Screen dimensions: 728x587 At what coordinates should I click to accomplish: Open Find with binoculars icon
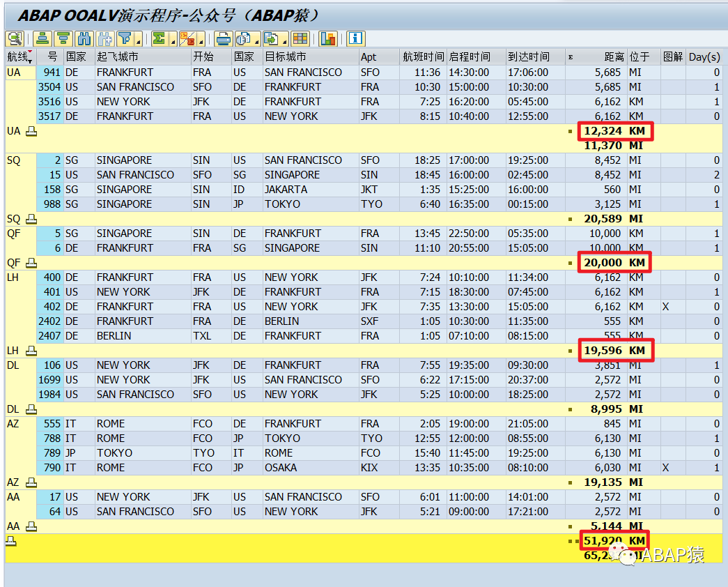tap(84, 38)
